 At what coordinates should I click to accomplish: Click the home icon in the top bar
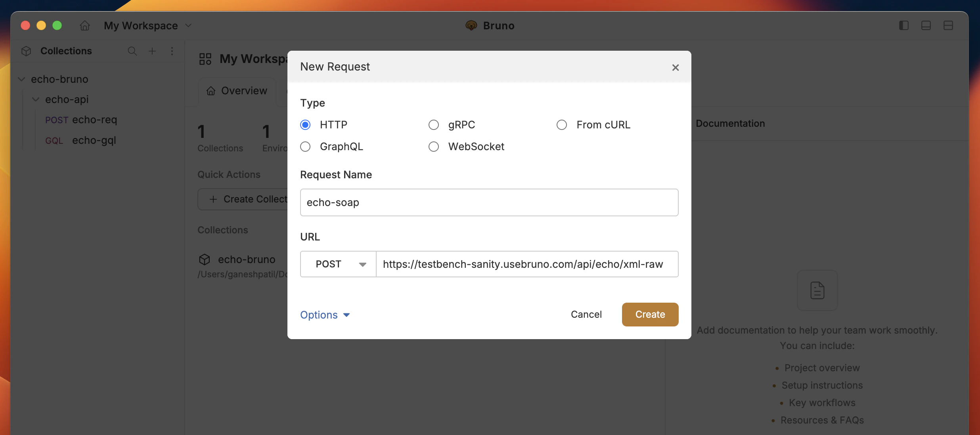coord(84,25)
